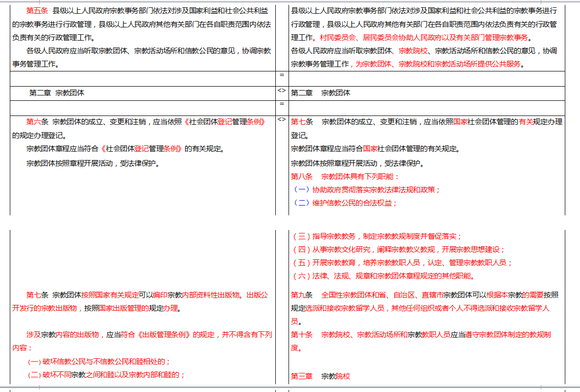
Task: Click the 第八条 宗教团体具有下列职能 line
Action: coord(345,176)
